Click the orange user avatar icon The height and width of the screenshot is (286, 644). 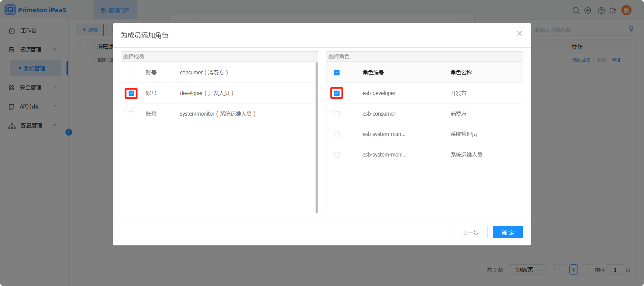[x=626, y=10]
